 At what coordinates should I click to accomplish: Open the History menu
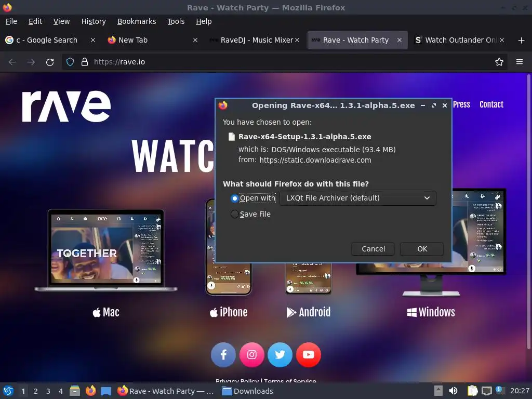(x=94, y=21)
